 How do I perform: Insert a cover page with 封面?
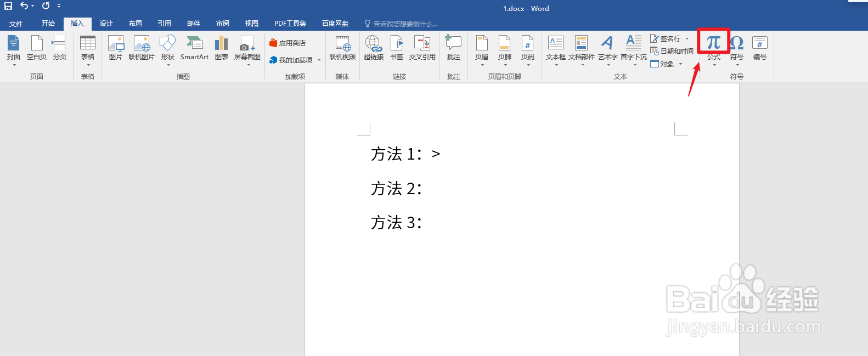[x=14, y=49]
